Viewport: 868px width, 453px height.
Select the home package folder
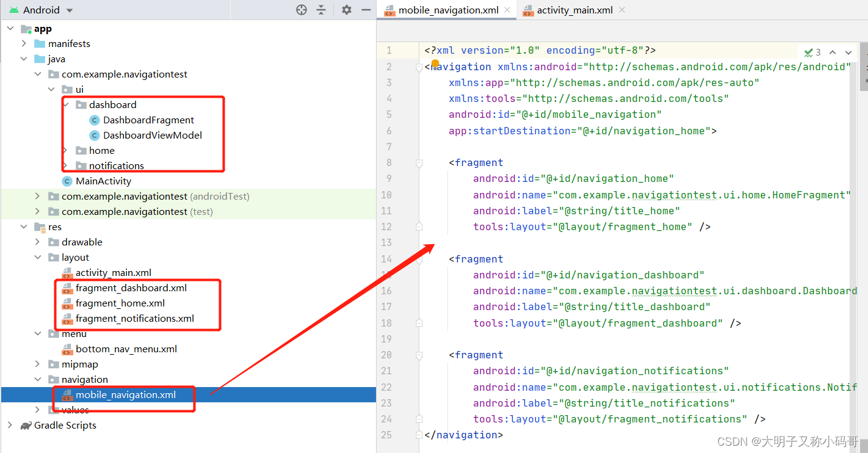[101, 151]
